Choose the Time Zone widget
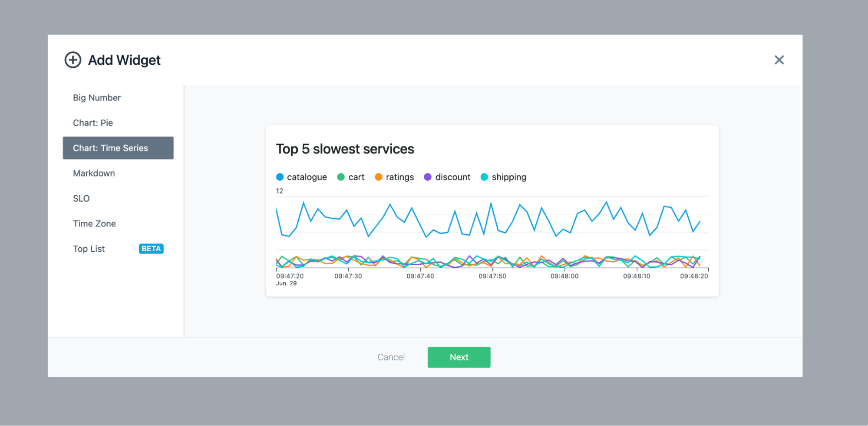The image size is (868, 426). [x=94, y=224]
